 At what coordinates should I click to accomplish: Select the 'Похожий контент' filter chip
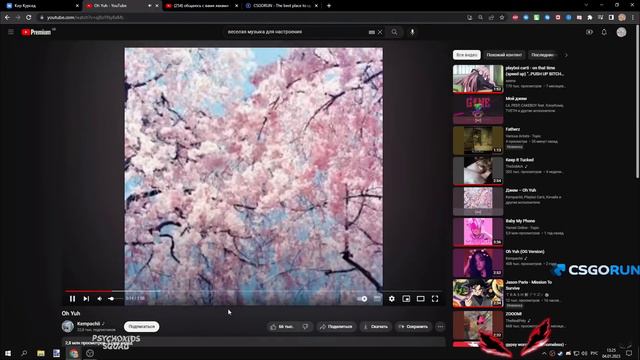(504, 55)
